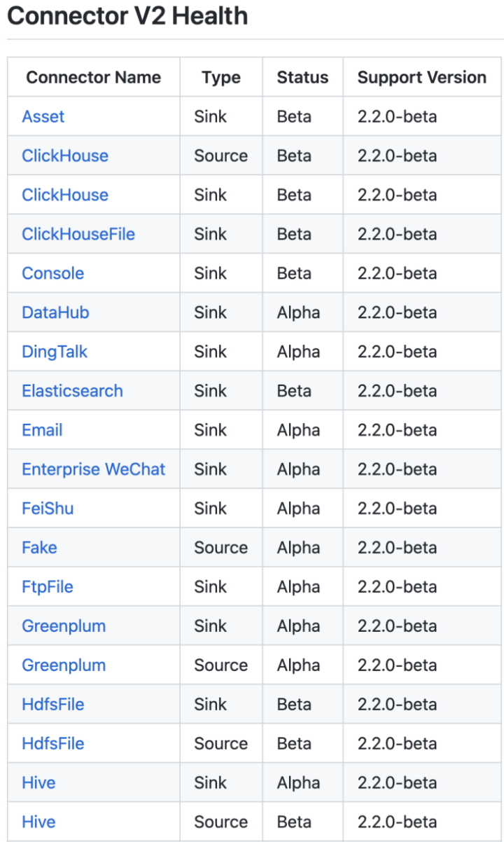Open the Asset connector link

tap(43, 116)
